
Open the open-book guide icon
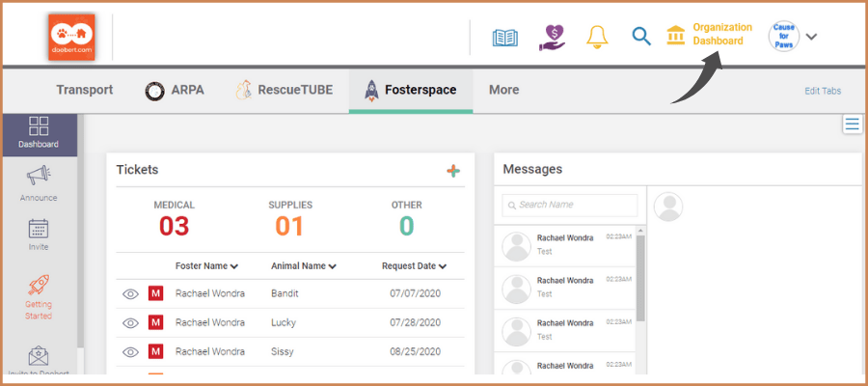[504, 38]
